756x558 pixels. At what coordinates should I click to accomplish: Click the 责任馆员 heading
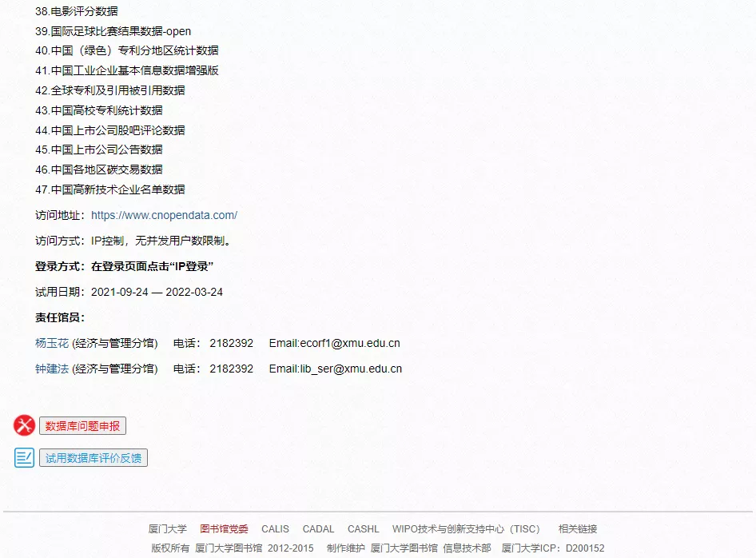pos(60,317)
